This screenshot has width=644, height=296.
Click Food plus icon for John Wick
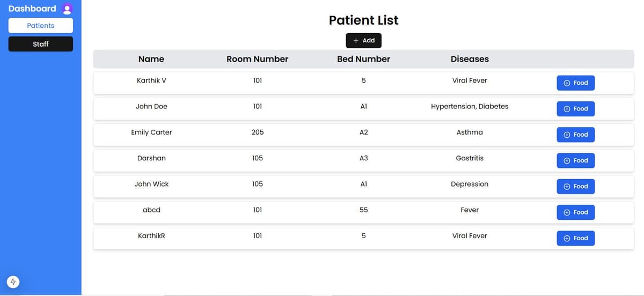tap(567, 187)
